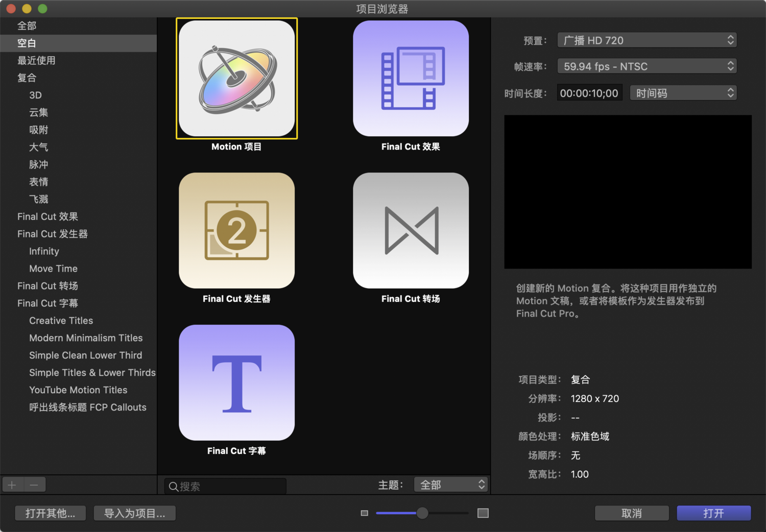Click the large thumbnail size icon
766x532 pixels.
pos(483,513)
